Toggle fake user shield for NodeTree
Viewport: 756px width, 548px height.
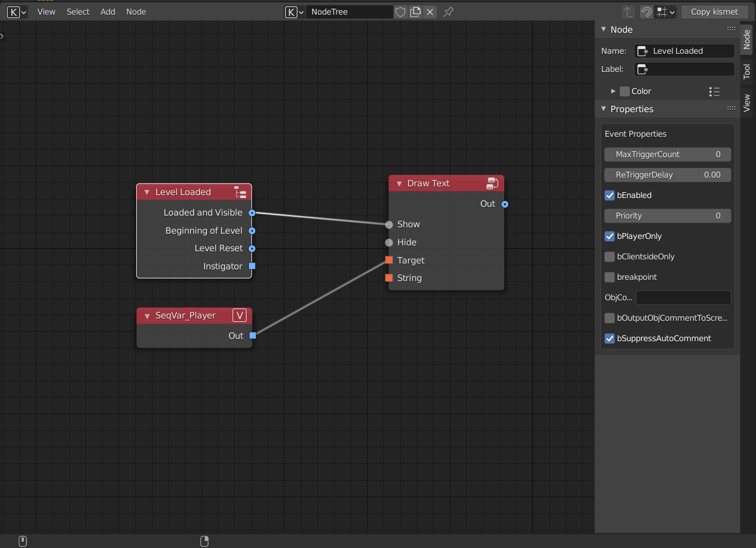point(400,12)
